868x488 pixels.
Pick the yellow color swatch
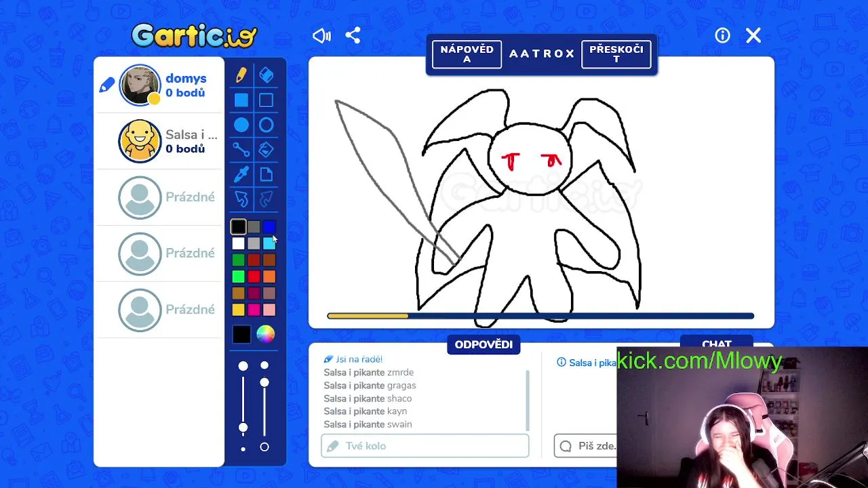[238, 310]
